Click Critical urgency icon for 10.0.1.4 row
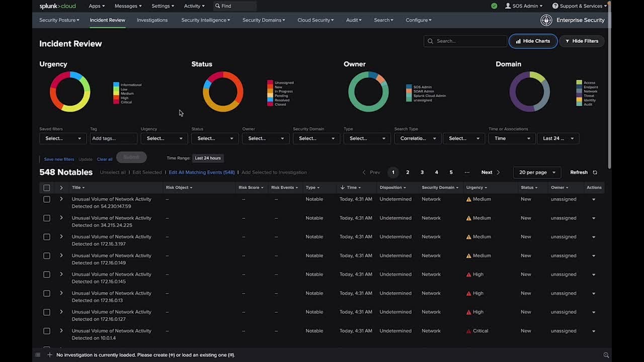The width and height of the screenshot is (644, 362). [469, 331]
